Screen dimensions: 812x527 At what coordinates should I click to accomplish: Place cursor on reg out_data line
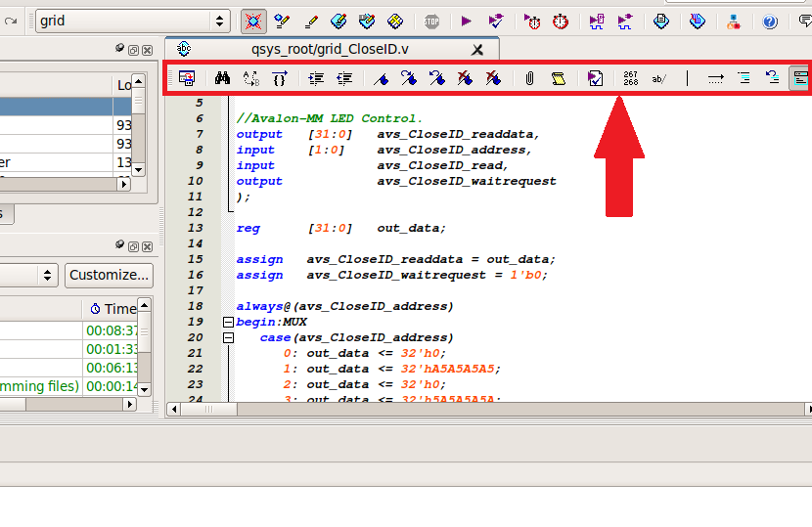pos(340,228)
